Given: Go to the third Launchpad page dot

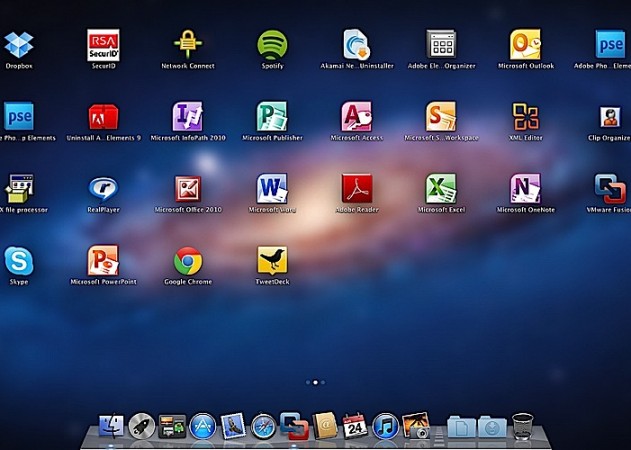Looking at the screenshot, I should click(325, 382).
